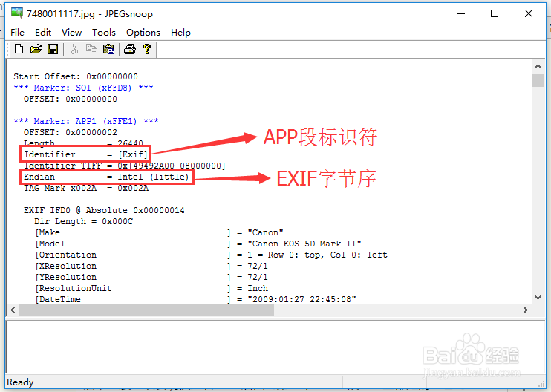
Task: Click the 'Identifier TIFF' line
Action: tap(125, 166)
